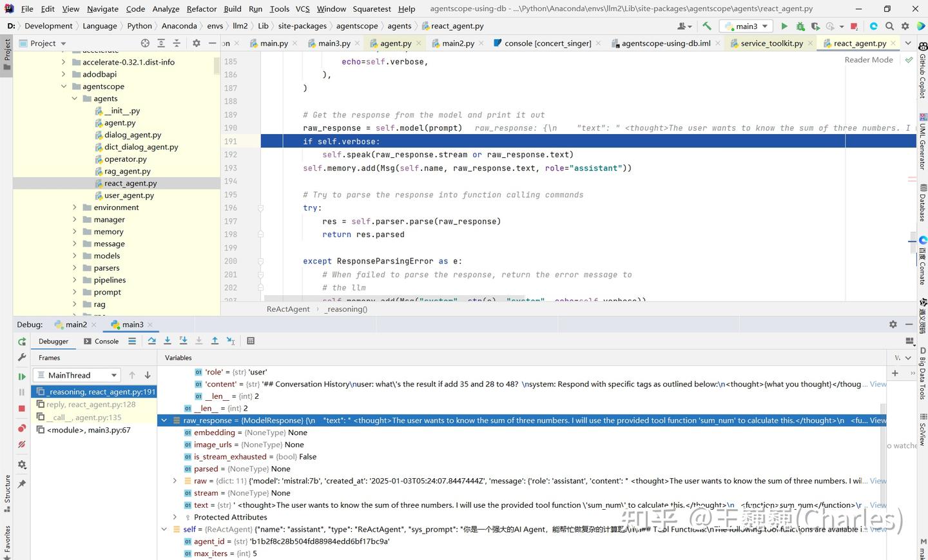Image resolution: width=928 pixels, height=560 pixels.
Task: Click the Step Into debugger icon
Action: pyautogui.click(x=168, y=341)
